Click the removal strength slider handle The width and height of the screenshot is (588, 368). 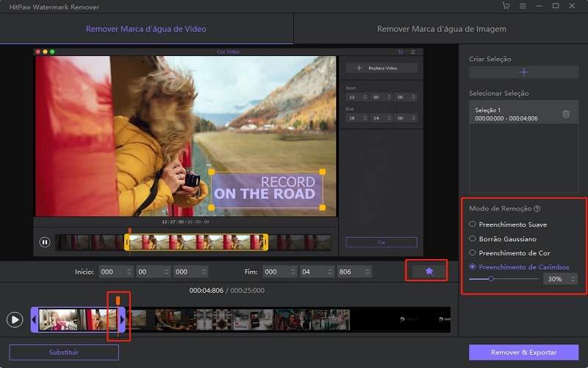tap(491, 279)
